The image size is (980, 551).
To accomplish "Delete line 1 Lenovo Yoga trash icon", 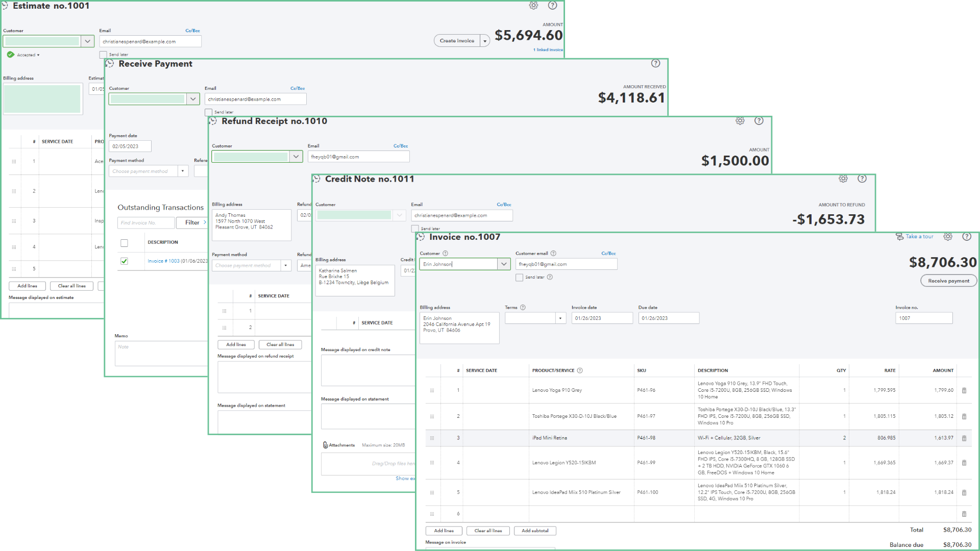I will [964, 390].
